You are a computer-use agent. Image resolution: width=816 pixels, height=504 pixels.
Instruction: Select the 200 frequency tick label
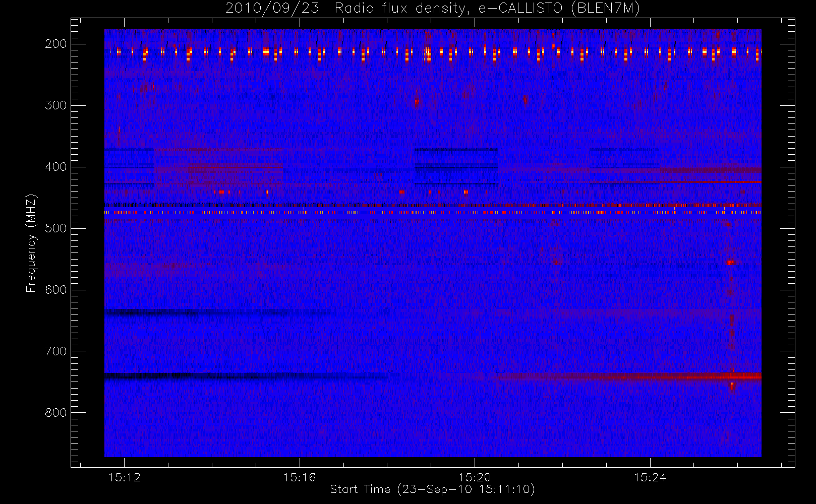[56, 44]
